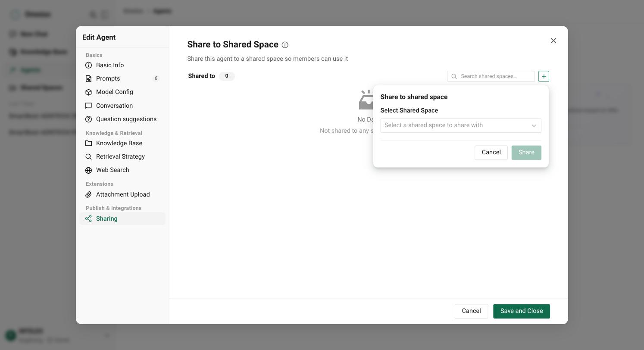Switch to the Conversation section
644x350 pixels.
[122, 106]
